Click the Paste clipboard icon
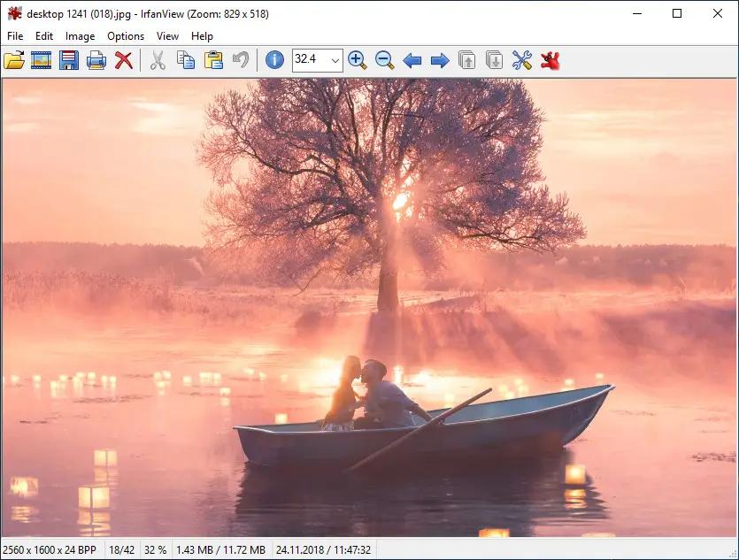Viewport: 739px width, 560px height. 213,60
